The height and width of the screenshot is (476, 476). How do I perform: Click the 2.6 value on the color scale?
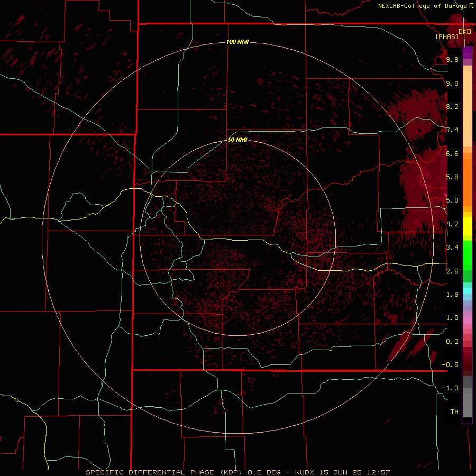(452, 271)
